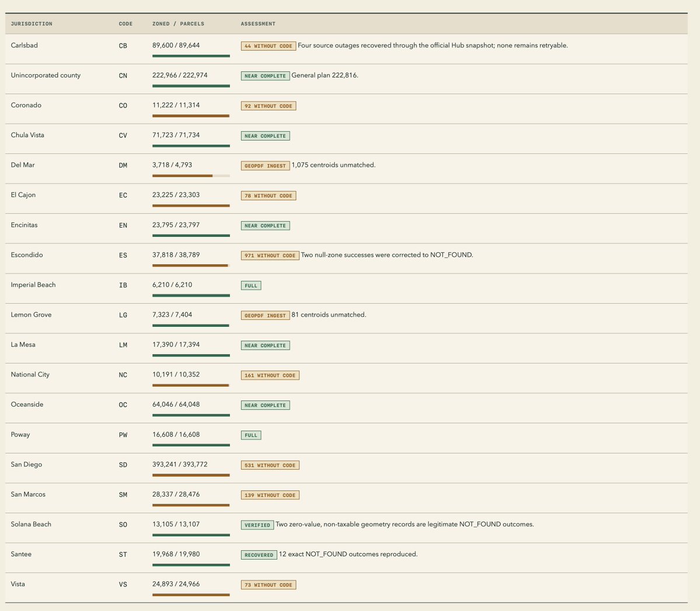Select Oceanside jurisdiction name
The width and height of the screenshot is (700, 611).
tap(27, 404)
